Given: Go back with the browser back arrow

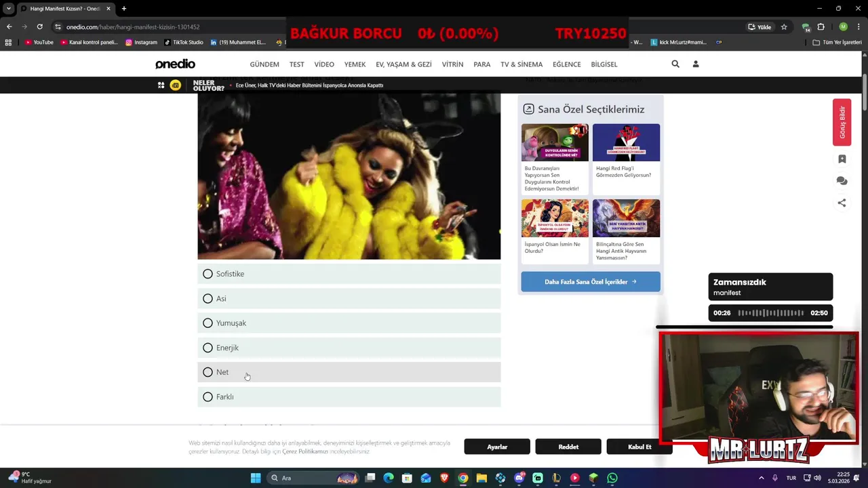Looking at the screenshot, I should [9, 26].
